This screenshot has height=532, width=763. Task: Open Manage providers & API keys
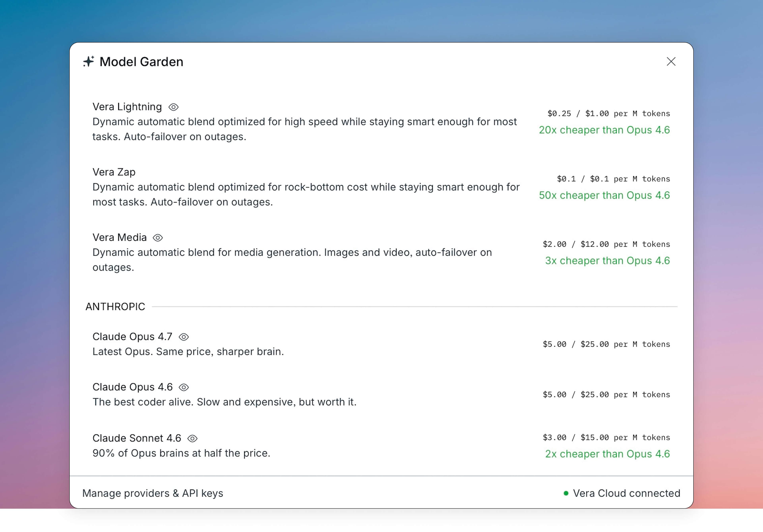153,493
